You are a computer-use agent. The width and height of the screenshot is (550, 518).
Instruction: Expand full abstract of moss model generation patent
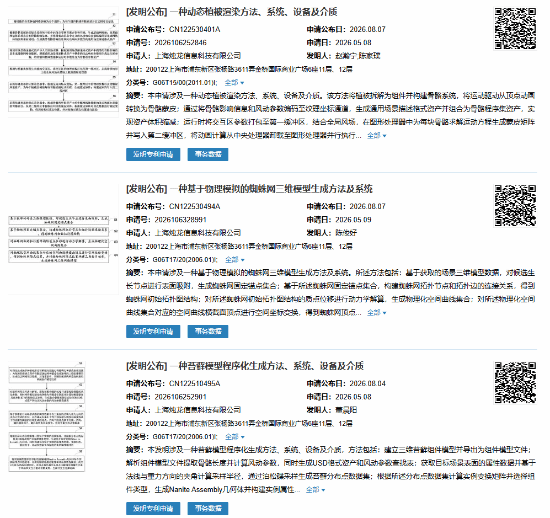tap(315, 490)
